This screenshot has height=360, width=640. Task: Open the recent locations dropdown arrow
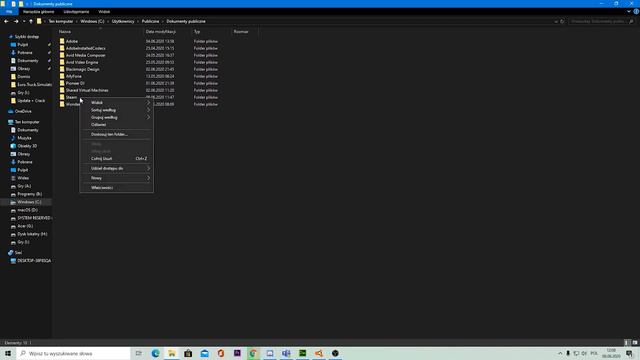(24, 21)
